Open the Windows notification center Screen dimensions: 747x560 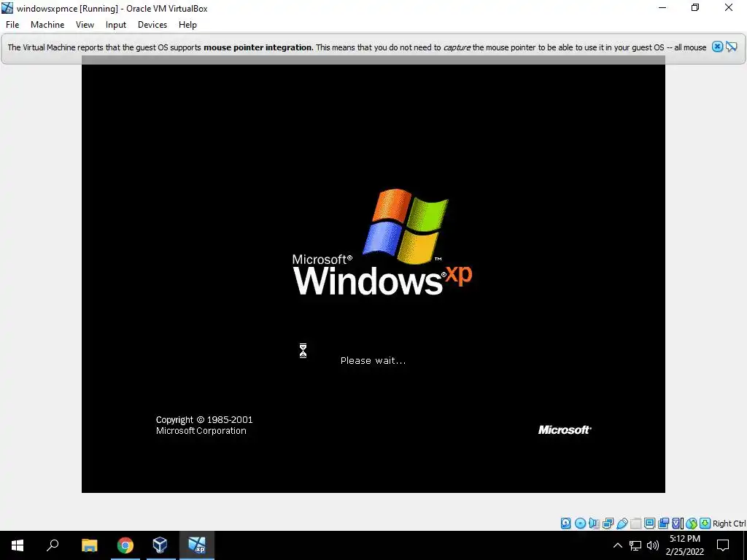723,545
